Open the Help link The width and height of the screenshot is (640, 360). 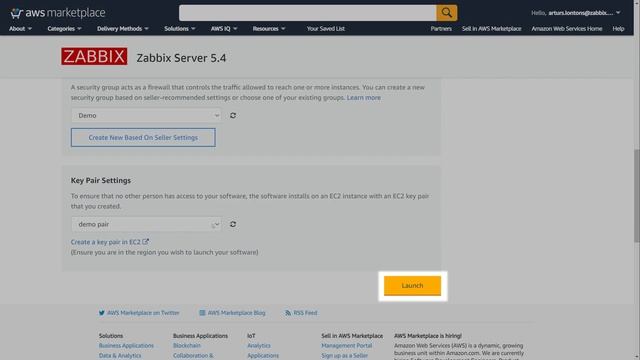[x=618, y=29]
